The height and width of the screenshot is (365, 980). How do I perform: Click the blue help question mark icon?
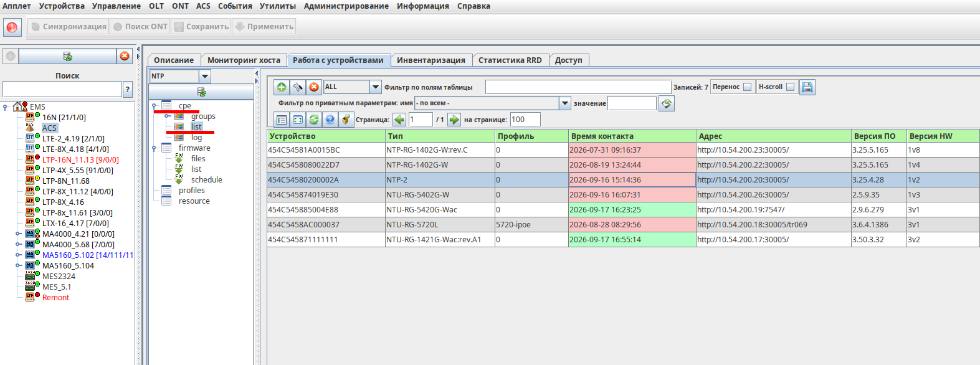pos(330,120)
